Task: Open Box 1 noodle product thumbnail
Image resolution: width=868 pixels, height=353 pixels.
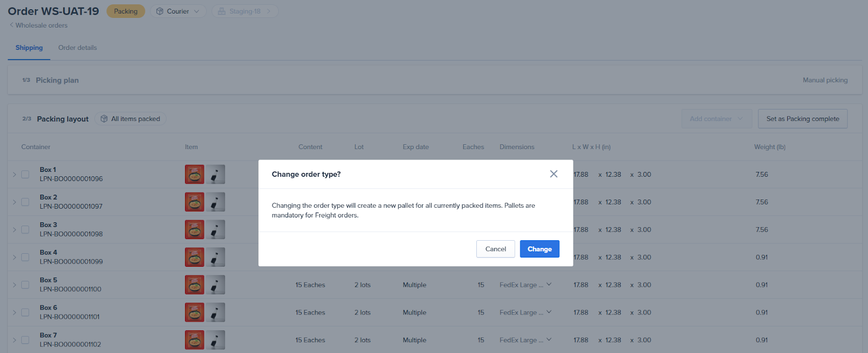Action: click(194, 175)
